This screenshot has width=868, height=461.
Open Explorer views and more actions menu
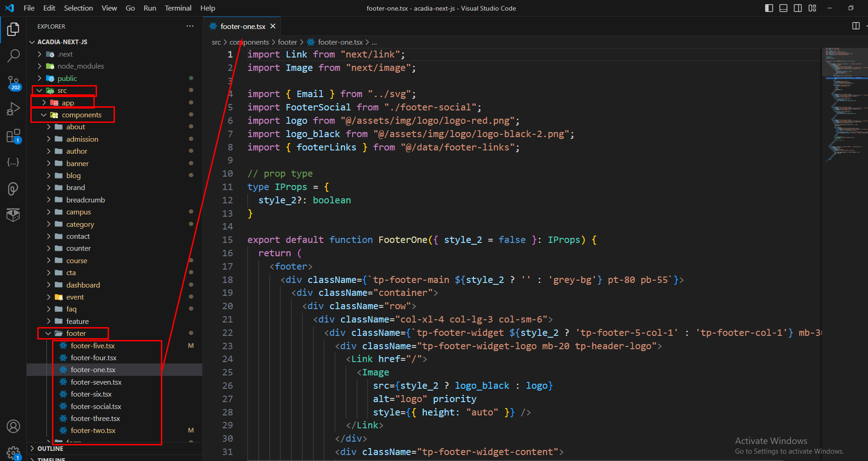[x=190, y=26]
